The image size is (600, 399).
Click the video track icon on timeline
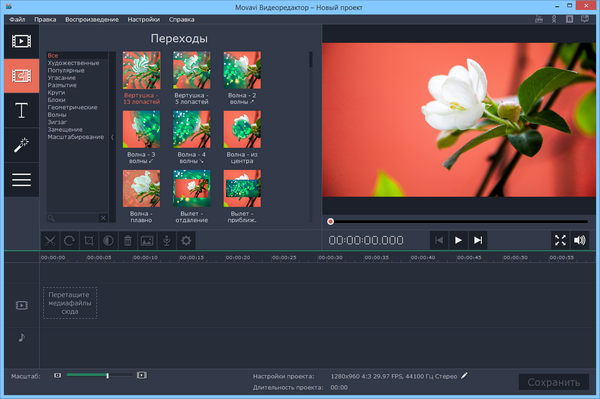tap(22, 305)
